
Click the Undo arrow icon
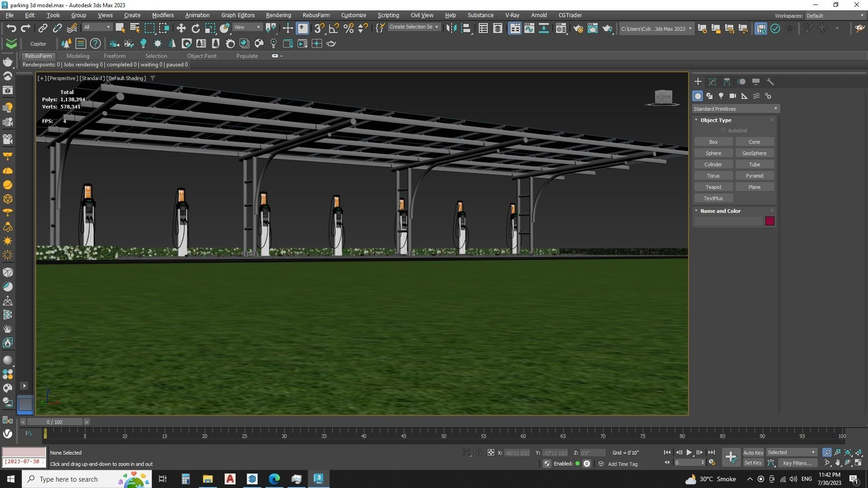coord(11,28)
